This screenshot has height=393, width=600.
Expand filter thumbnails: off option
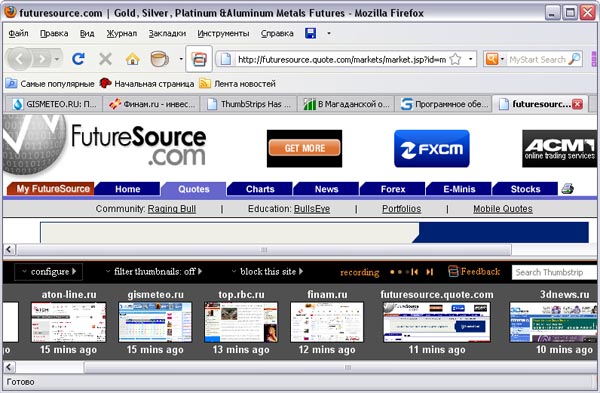click(x=154, y=272)
